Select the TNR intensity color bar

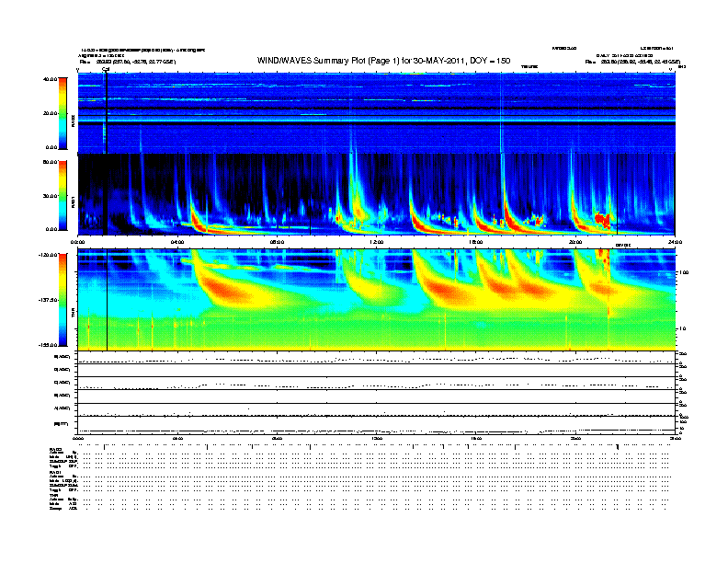63,300
